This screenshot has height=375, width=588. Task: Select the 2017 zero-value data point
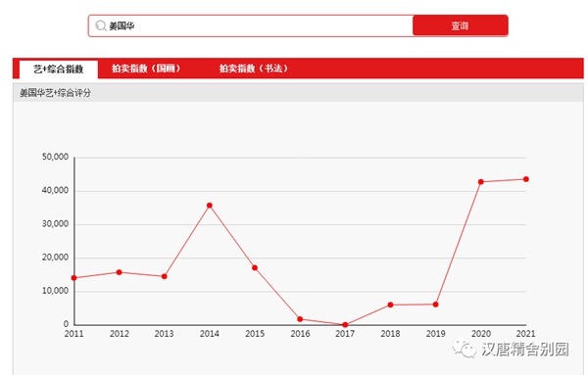pos(345,325)
